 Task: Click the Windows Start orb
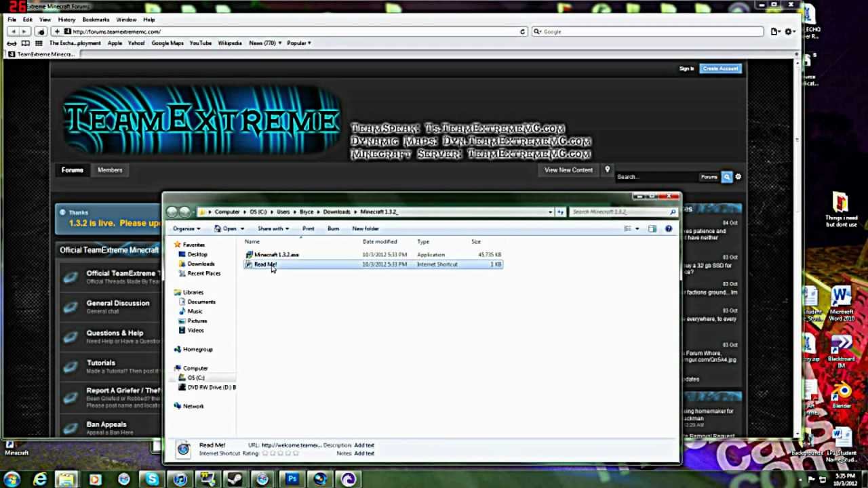tap(12, 479)
